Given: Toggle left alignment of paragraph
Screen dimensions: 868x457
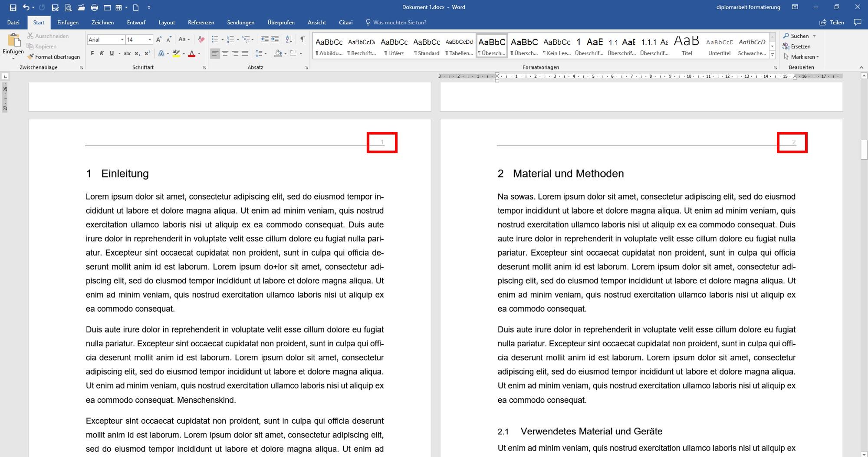Looking at the screenshot, I should 215,53.
